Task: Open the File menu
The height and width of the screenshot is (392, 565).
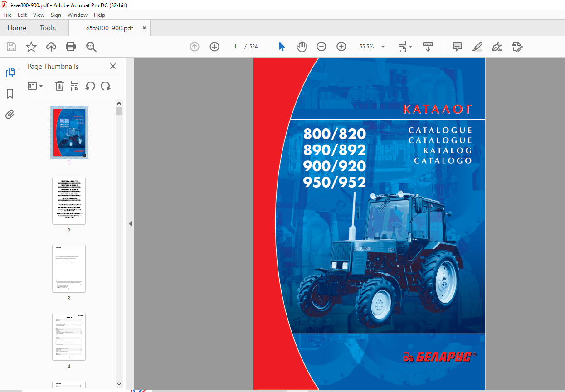Action: coord(7,15)
